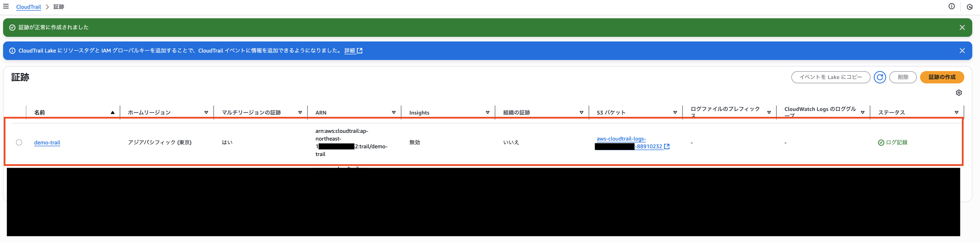Open the demo-trail link
The height and width of the screenshot is (242, 980).
pos(47,143)
